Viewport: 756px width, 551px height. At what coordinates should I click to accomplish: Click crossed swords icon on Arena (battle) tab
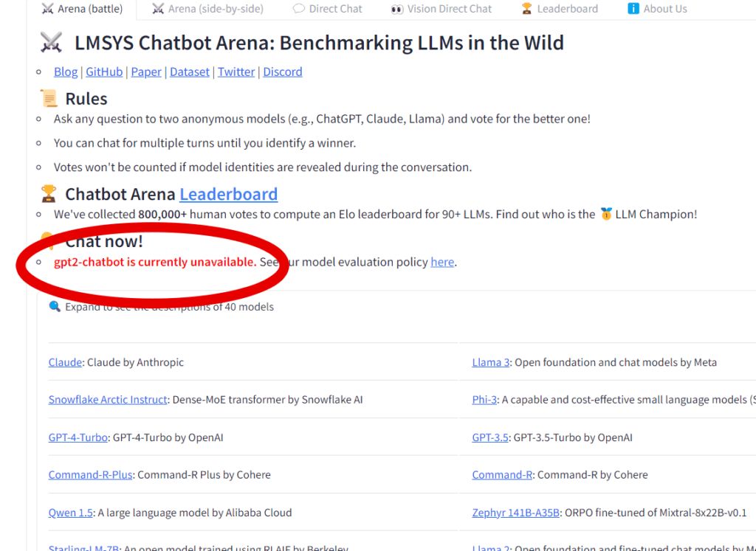pos(47,9)
